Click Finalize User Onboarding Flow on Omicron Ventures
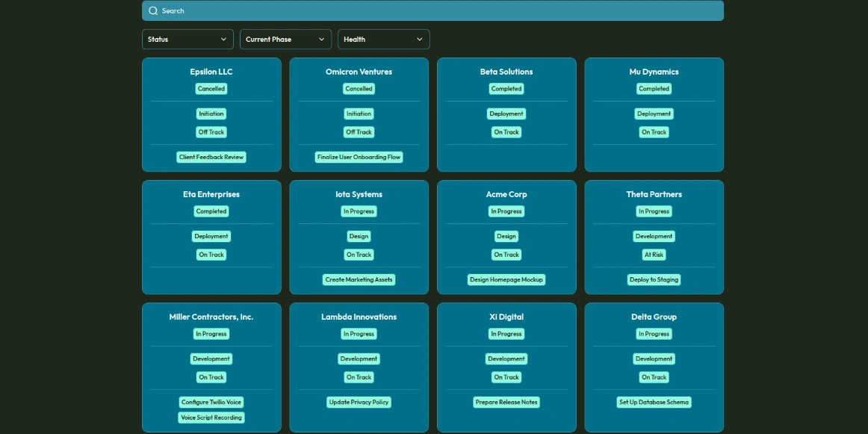868x434 pixels. pos(359,157)
